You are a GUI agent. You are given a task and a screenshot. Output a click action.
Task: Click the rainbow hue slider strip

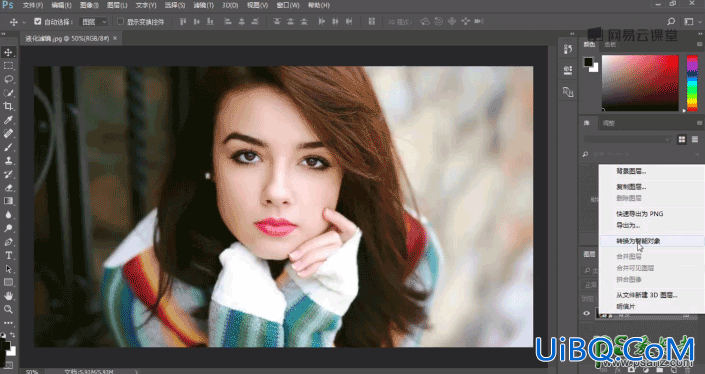coord(692,83)
